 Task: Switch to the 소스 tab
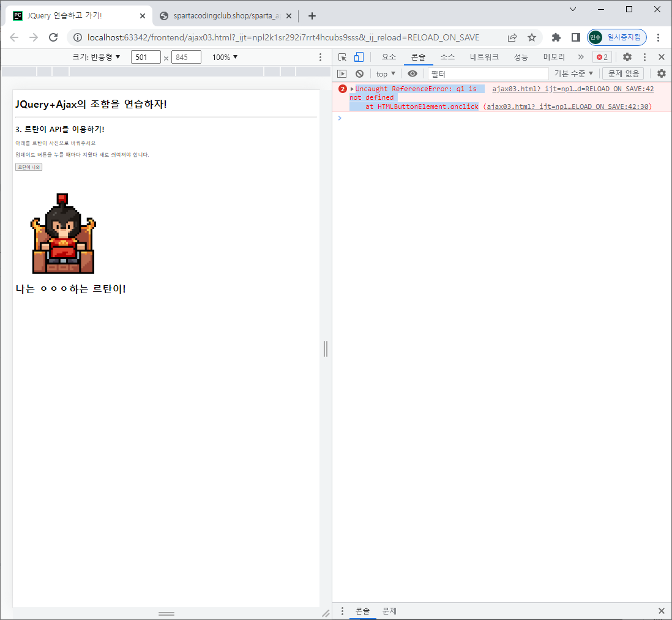(447, 57)
